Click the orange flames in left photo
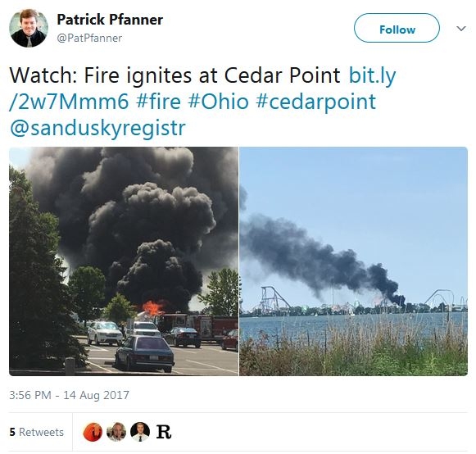The width and height of the screenshot is (476, 454). tap(153, 307)
